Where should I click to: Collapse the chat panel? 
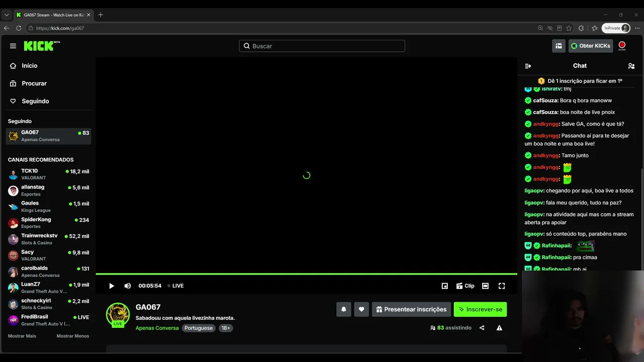coord(528,66)
